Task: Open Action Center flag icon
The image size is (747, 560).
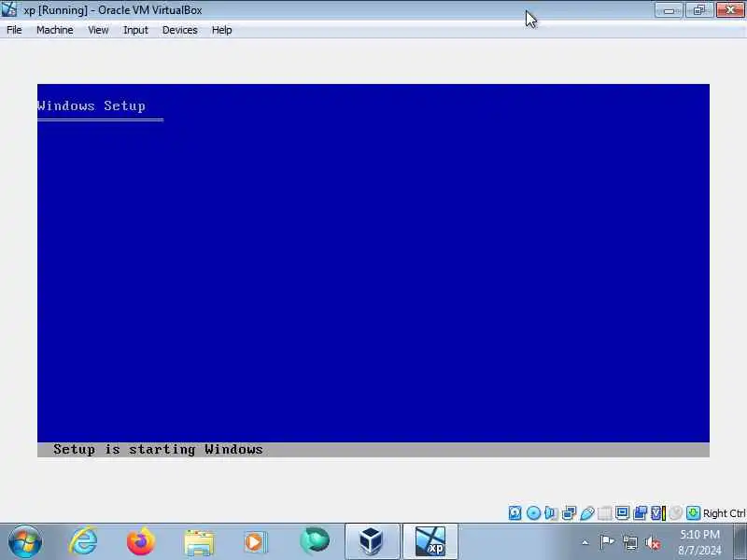Action: [607, 542]
